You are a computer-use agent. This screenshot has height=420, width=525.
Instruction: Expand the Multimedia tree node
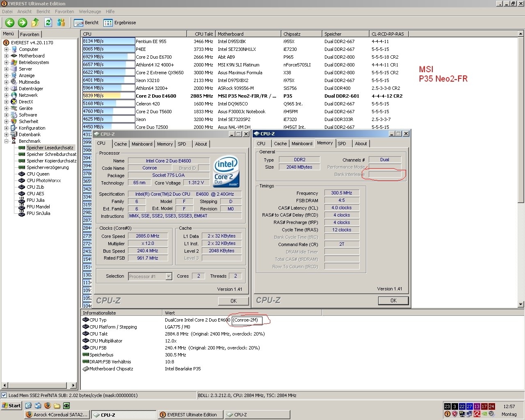(6, 82)
